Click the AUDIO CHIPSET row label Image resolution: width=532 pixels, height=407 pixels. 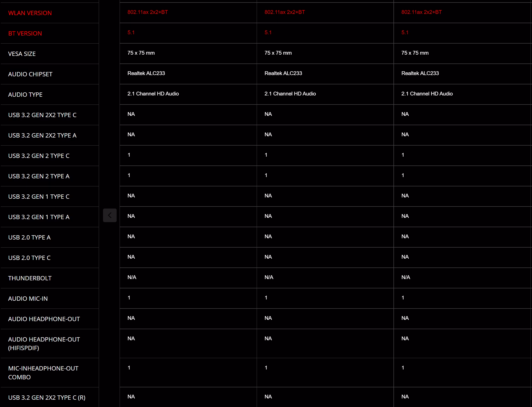pyautogui.click(x=30, y=74)
